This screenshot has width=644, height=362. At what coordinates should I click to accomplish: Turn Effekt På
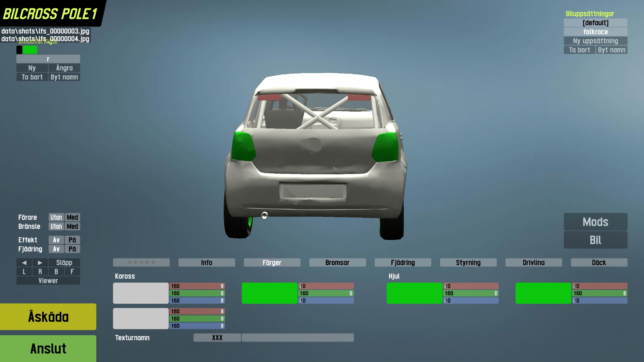tap(72, 240)
